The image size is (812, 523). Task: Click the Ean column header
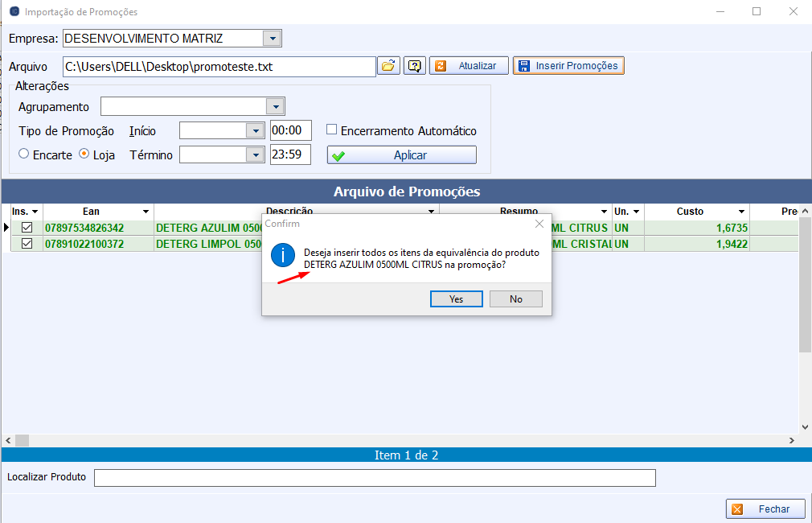point(91,212)
